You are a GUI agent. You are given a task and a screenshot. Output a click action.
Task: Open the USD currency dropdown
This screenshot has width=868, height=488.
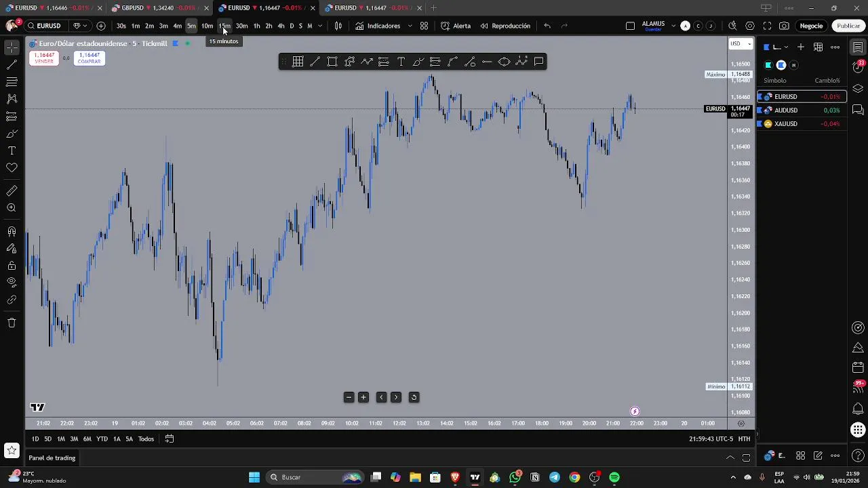(x=741, y=43)
